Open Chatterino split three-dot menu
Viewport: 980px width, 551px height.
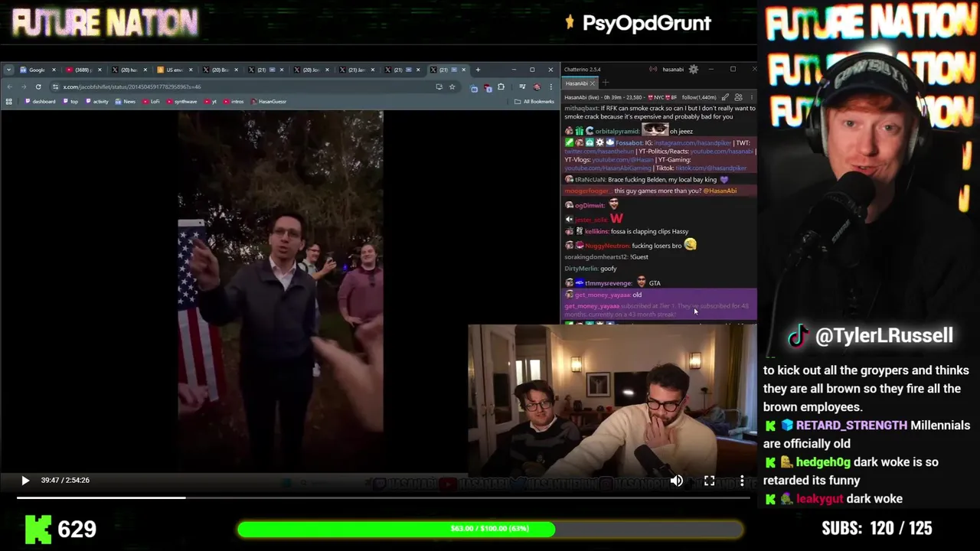click(x=752, y=97)
